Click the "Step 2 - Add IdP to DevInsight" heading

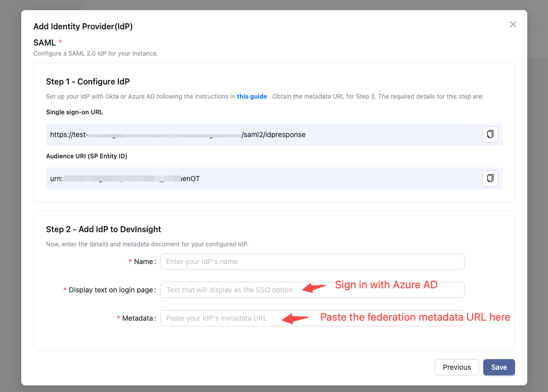point(103,229)
